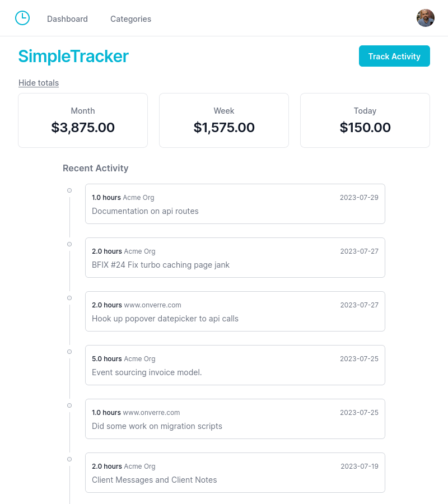Select the Today total card
The width and height of the screenshot is (448, 504).
pos(365,120)
